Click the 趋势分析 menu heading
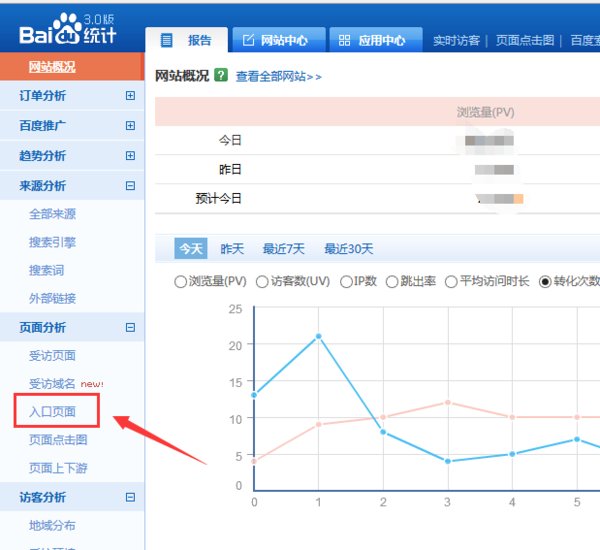The image size is (600, 550). (x=42, y=156)
